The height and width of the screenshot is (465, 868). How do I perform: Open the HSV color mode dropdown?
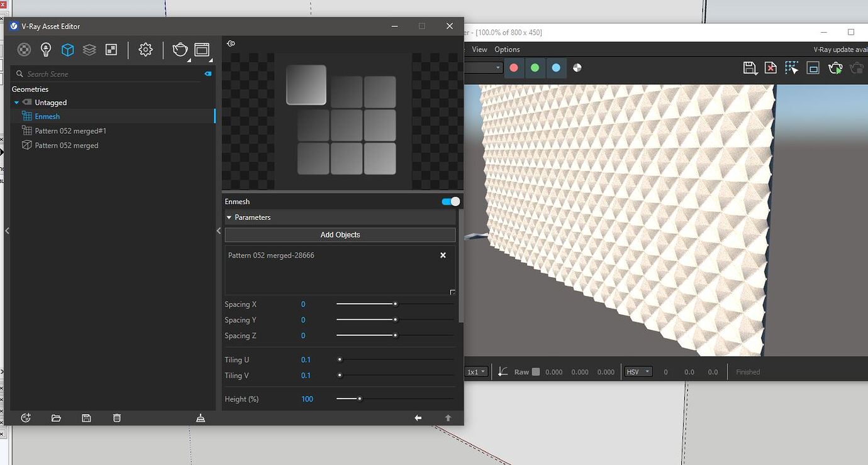pos(638,371)
